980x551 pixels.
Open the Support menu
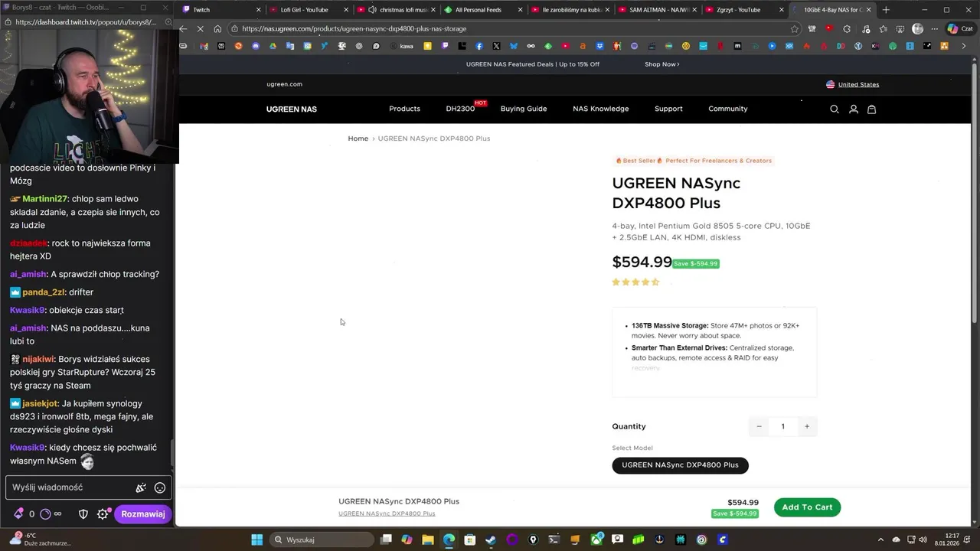(x=668, y=109)
